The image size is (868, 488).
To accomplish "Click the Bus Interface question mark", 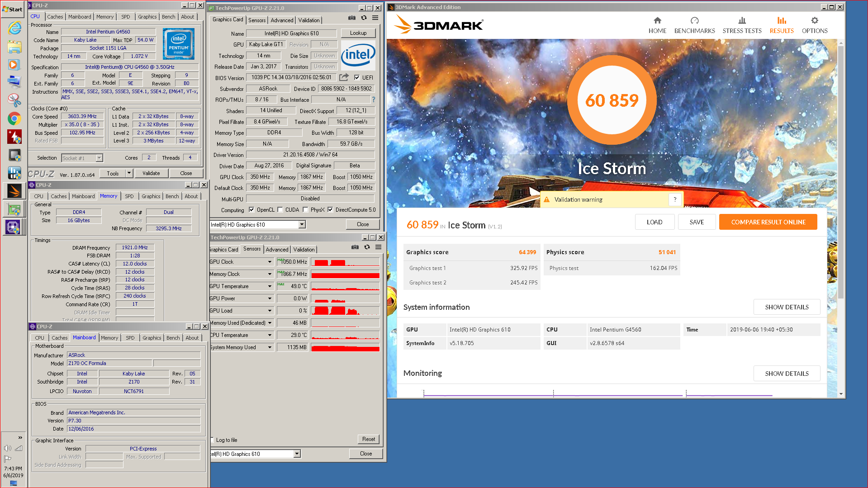I will (x=373, y=99).
